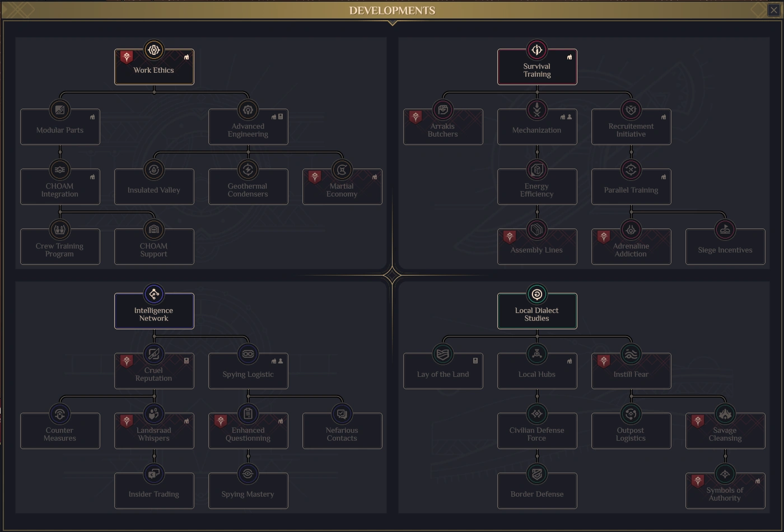
Task: Select the Parallel Training development
Action: pyautogui.click(x=631, y=186)
